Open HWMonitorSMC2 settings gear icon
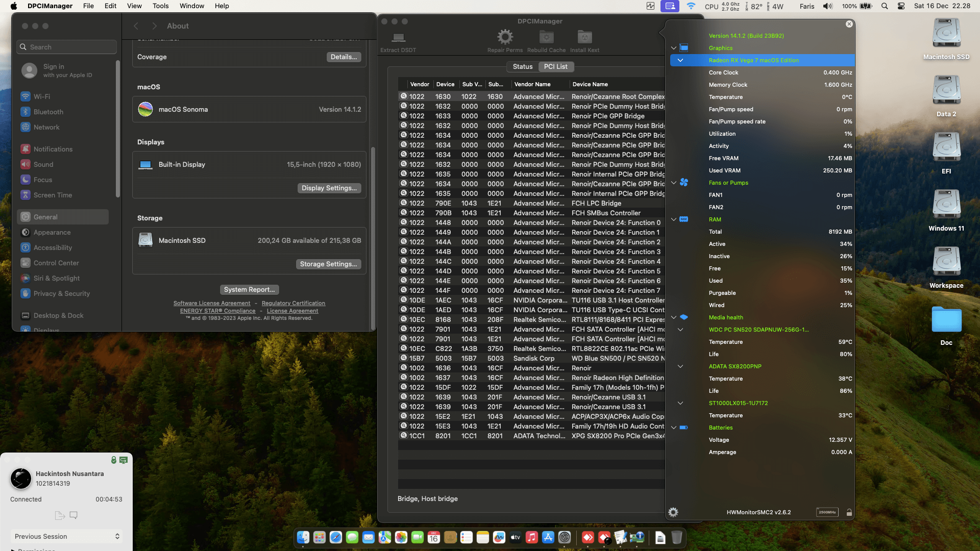Viewport: 980px width, 551px height. click(673, 512)
